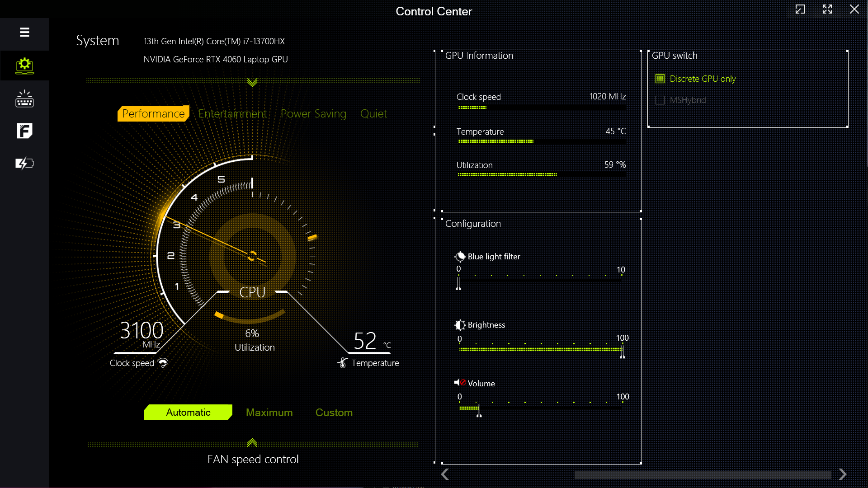Viewport: 868px width, 488px height.
Task: Go to next panel with right arrow
Action: [842, 474]
